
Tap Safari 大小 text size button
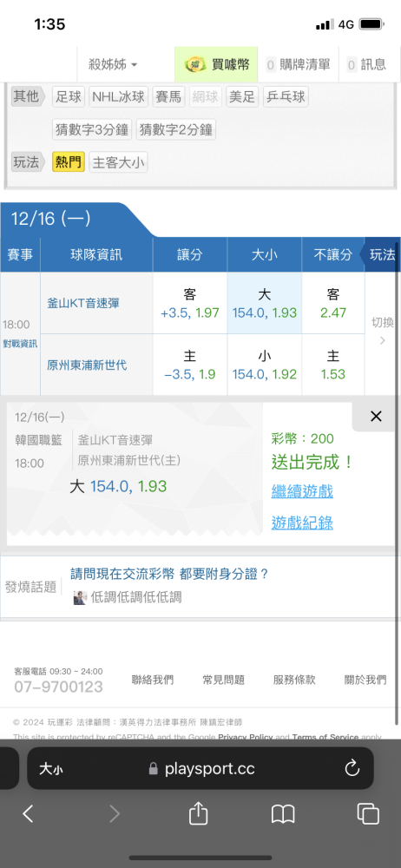[x=51, y=768]
